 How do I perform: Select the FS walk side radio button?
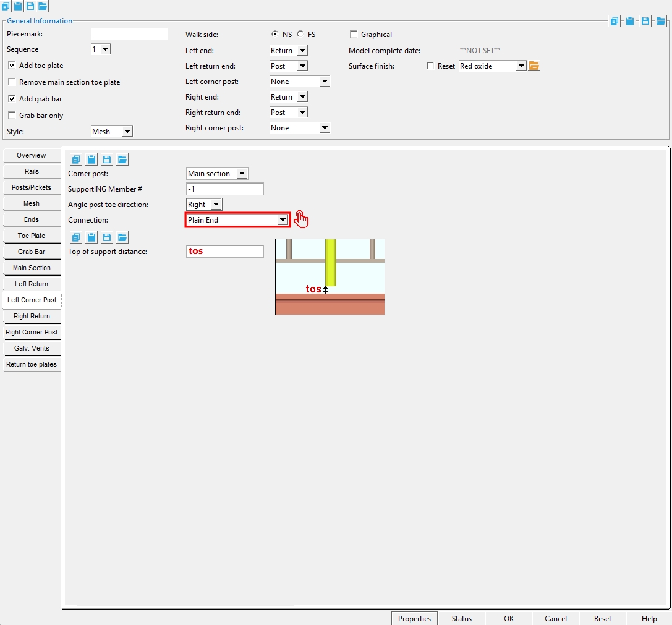point(300,33)
